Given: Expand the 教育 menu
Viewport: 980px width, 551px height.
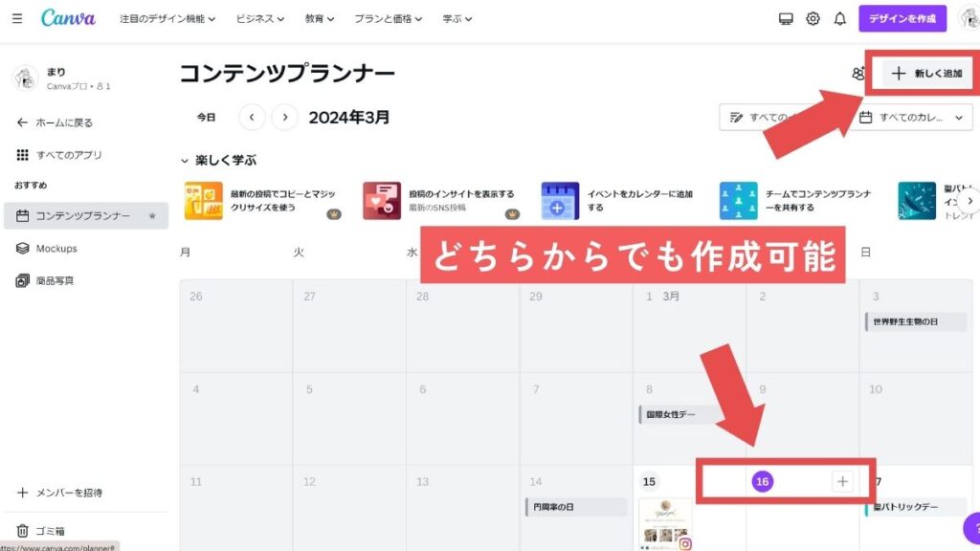Looking at the screenshot, I should (x=320, y=19).
